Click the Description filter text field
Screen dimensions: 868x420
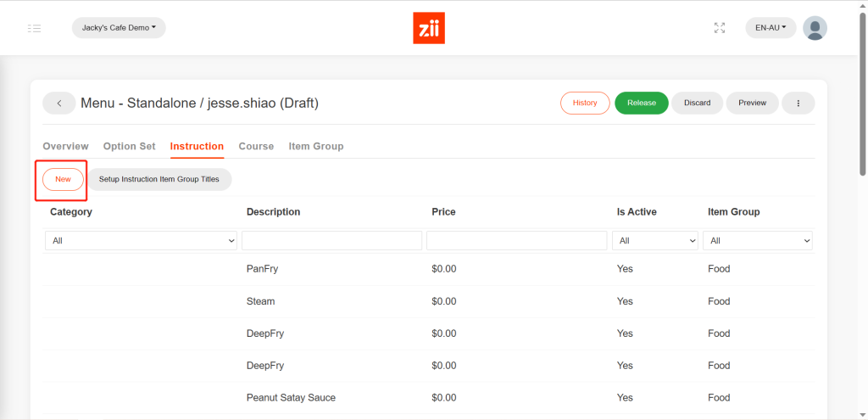331,241
